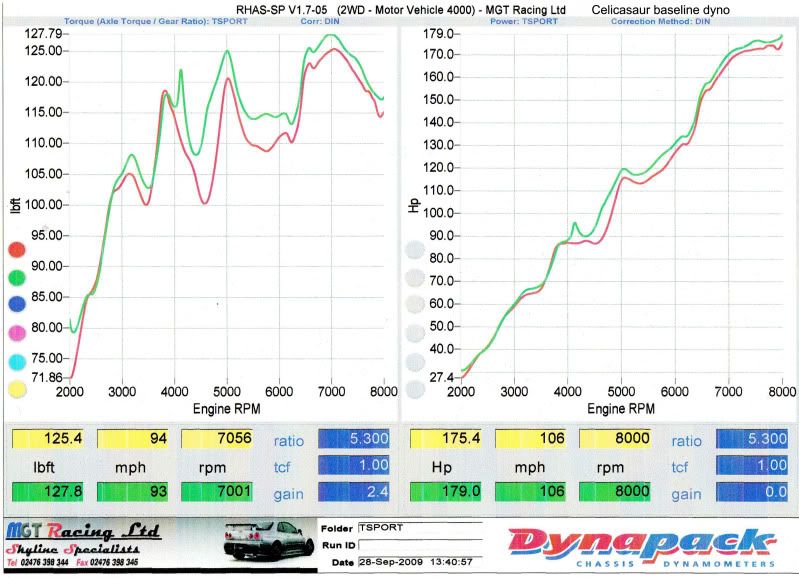Select the yellow 8000 rpm power value

(x=615, y=438)
